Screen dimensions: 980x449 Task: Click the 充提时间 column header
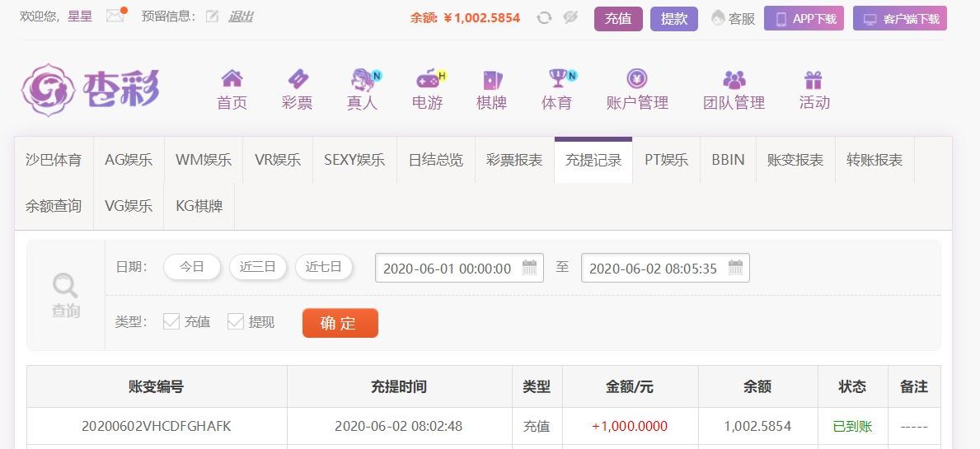coord(399,386)
